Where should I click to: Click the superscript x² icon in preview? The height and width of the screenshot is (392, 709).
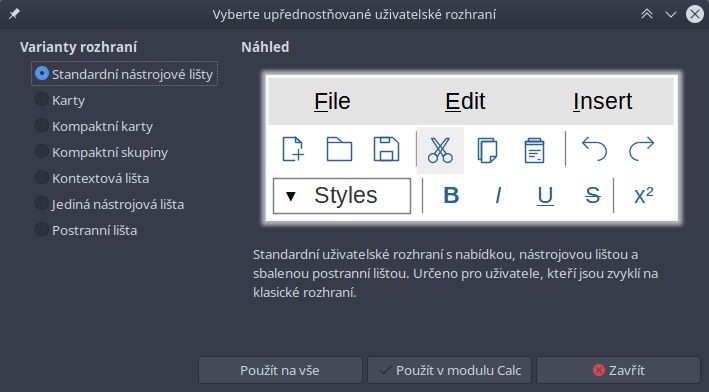[x=643, y=195]
